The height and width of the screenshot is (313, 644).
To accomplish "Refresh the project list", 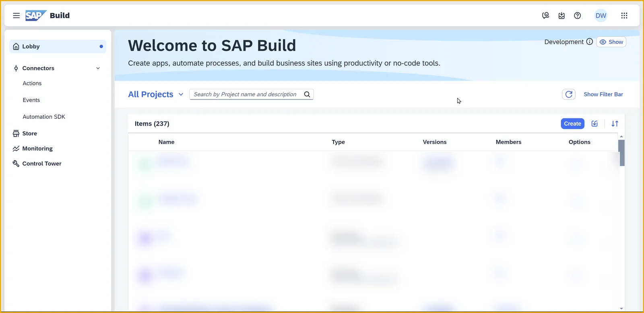I will [569, 94].
